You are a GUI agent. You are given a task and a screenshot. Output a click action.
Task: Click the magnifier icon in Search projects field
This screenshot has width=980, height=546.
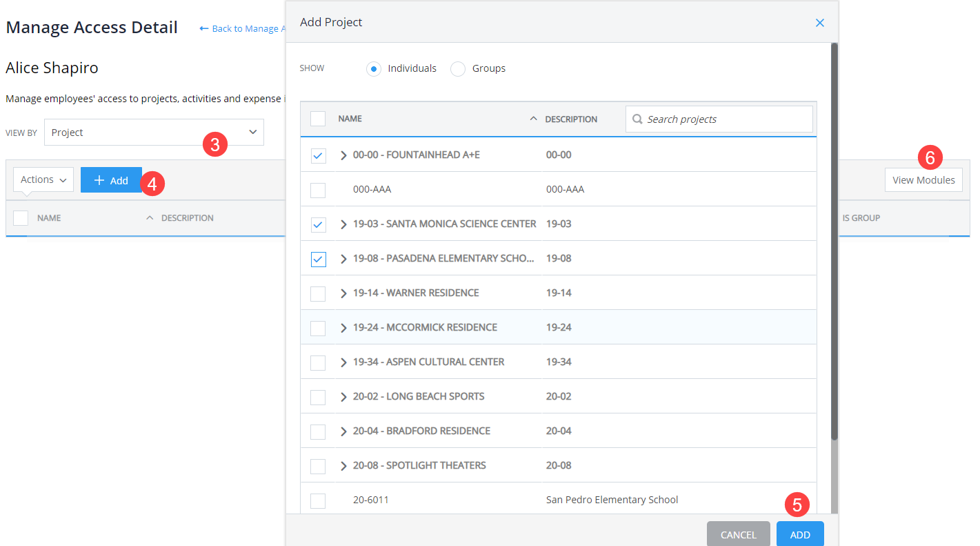tap(637, 119)
